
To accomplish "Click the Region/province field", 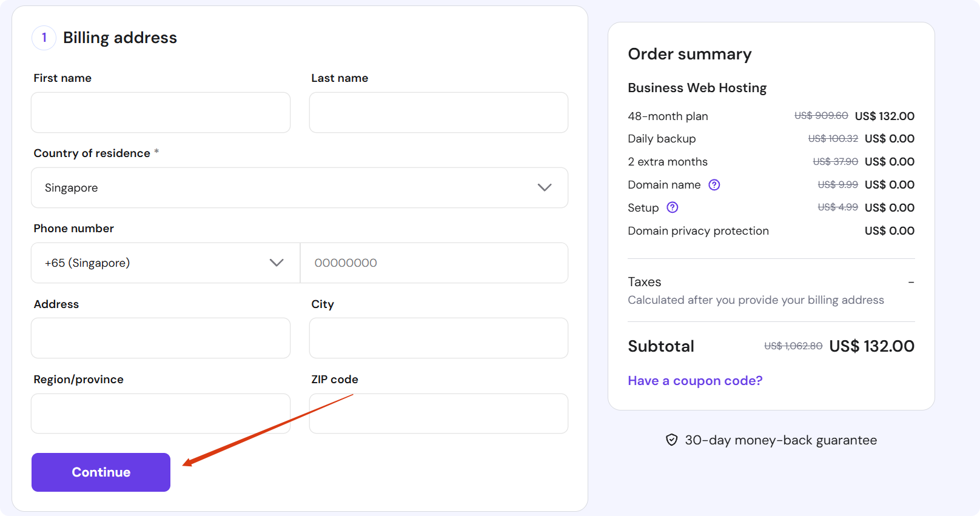I will point(161,414).
